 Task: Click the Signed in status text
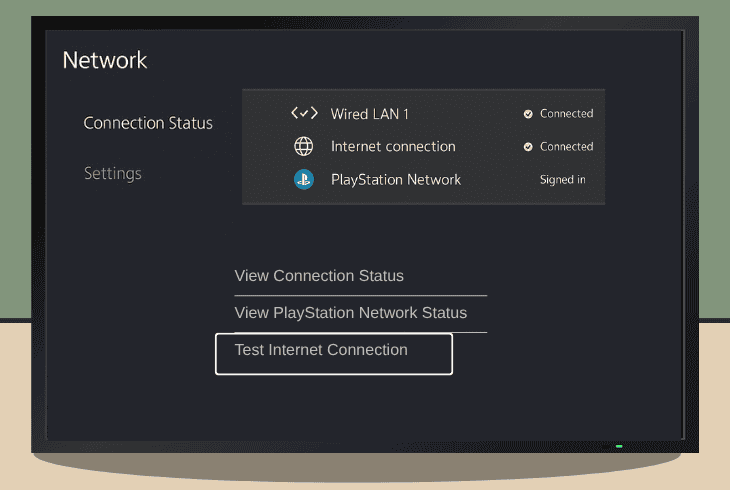pyautogui.click(x=562, y=180)
